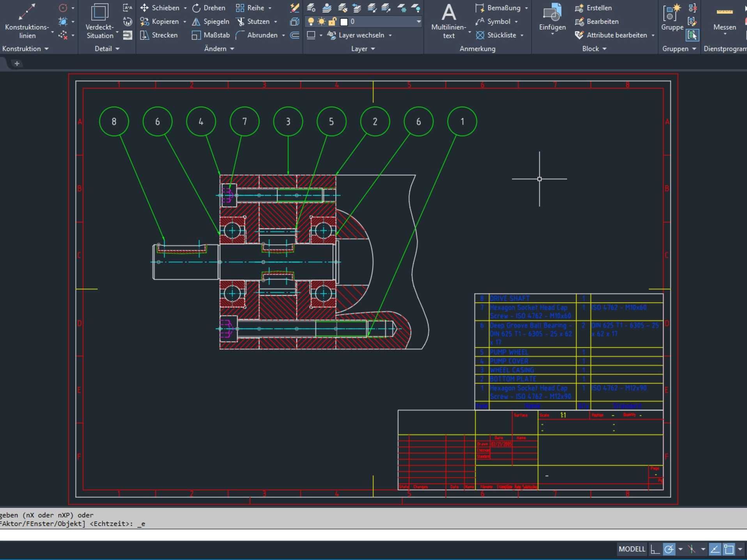Select the Maßstab scale tool
The height and width of the screenshot is (560, 747).
(211, 35)
